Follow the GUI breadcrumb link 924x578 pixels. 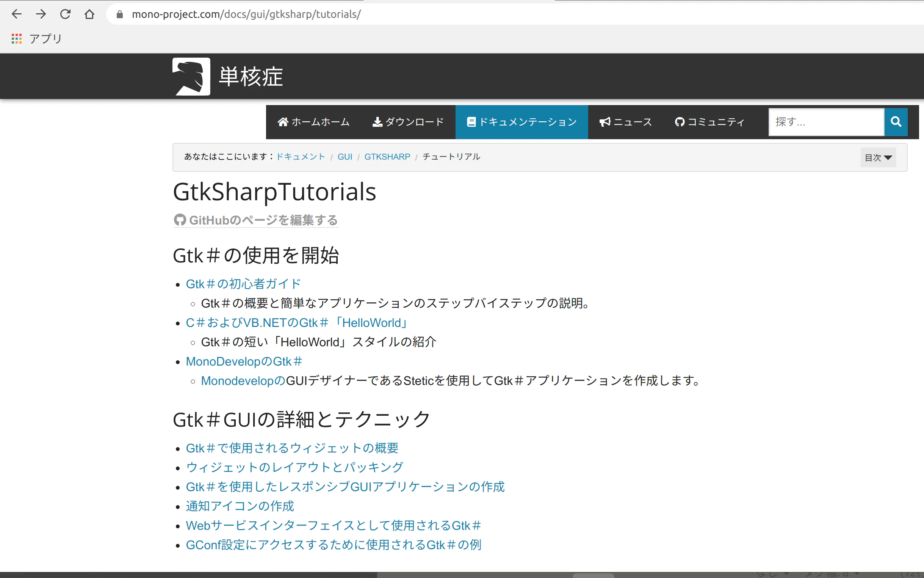tap(345, 157)
